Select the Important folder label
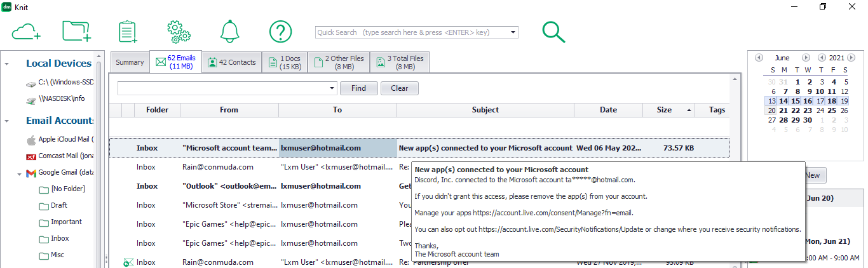Image resolution: width=868 pixels, height=268 pixels. point(66,222)
